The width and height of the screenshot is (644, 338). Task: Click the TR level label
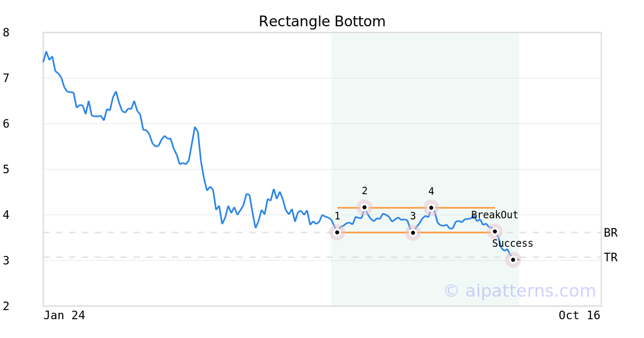tap(611, 258)
